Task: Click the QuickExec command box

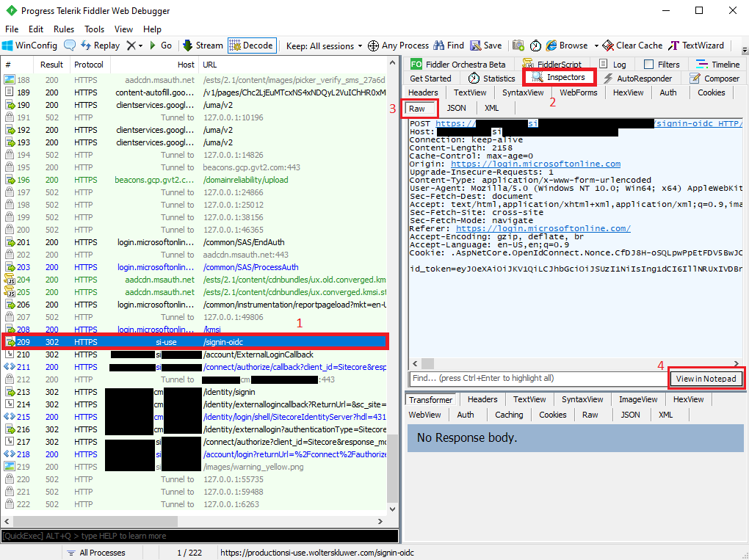Action: [x=200, y=536]
